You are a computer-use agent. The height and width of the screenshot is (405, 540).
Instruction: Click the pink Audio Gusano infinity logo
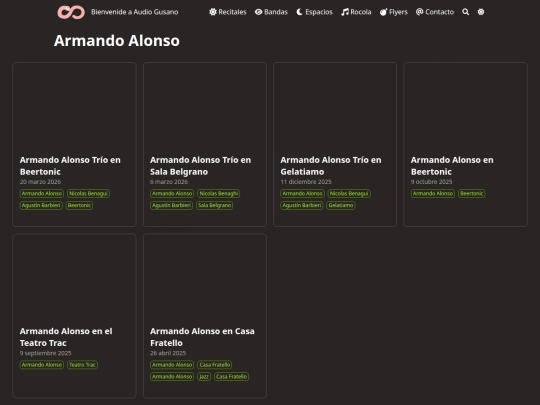click(71, 12)
